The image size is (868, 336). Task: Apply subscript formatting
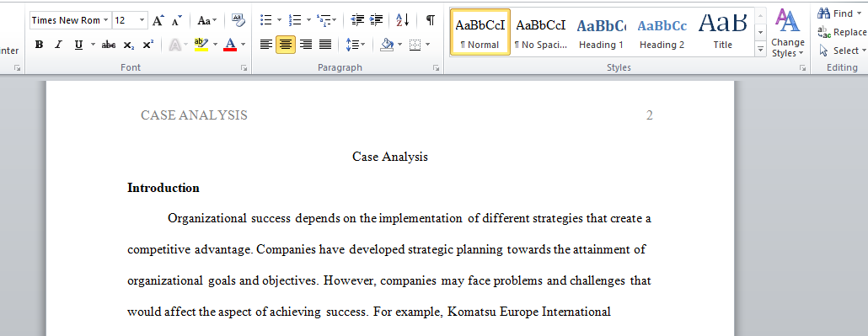(128, 45)
